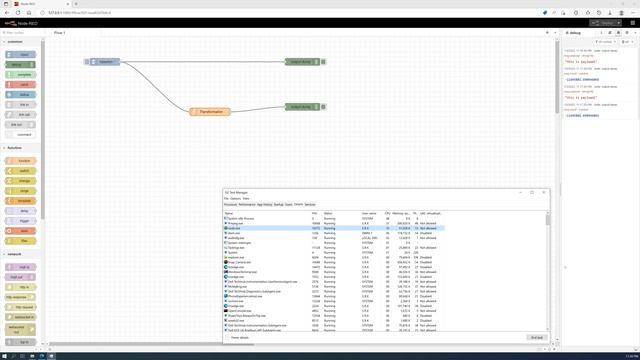Screen dimensions: 640x360
Task: Collapse Task Manager with Fewer details
Action: pos(237,338)
